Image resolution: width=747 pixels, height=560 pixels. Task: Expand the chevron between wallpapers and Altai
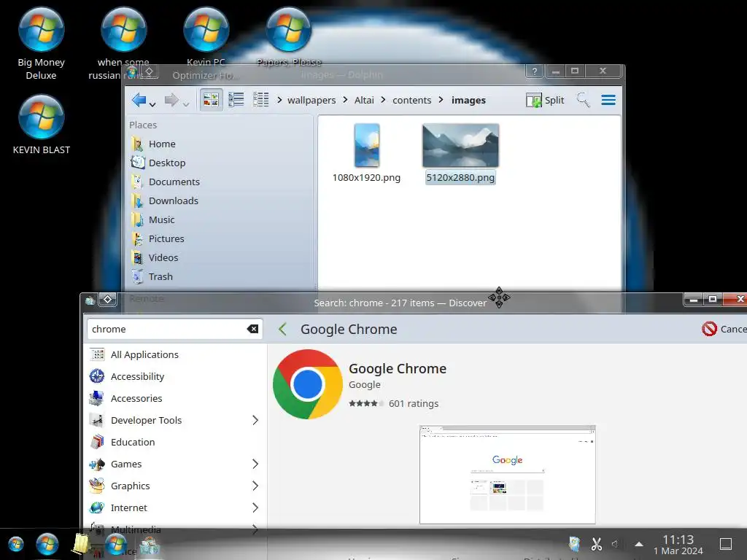click(345, 100)
